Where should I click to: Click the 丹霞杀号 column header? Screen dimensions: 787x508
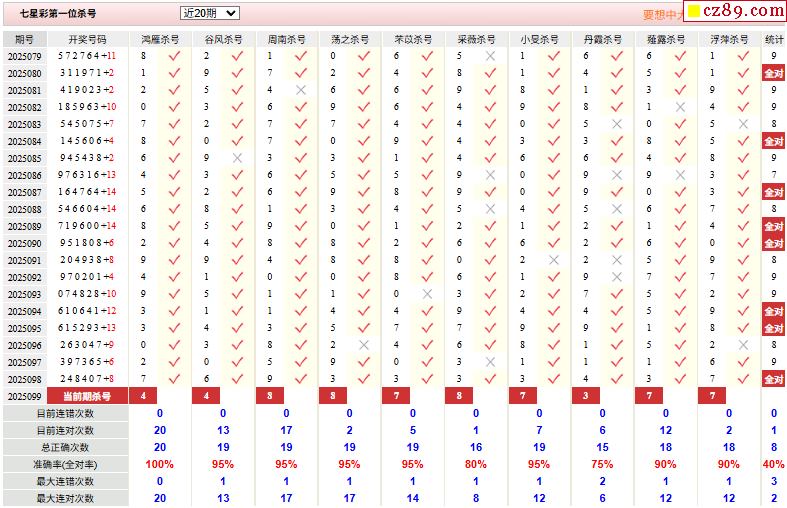(x=603, y=39)
